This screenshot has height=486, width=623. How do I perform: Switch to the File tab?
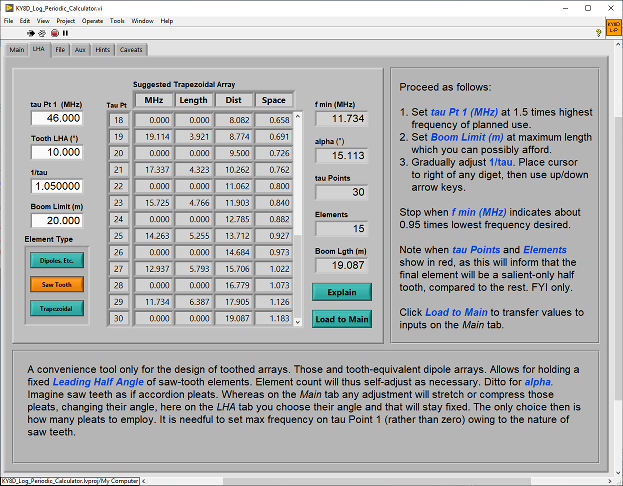(60, 50)
